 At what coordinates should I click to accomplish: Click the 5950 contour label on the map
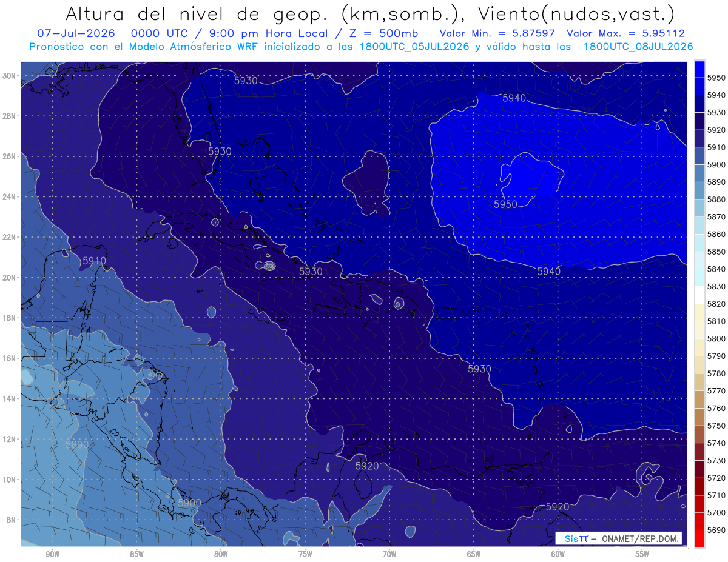(505, 205)
